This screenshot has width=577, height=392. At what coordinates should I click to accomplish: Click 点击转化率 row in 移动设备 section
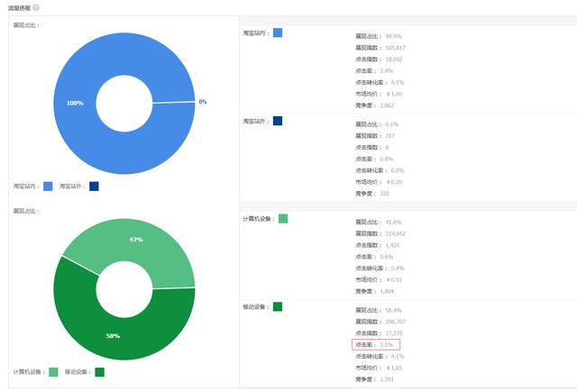(x=380, y=356)
